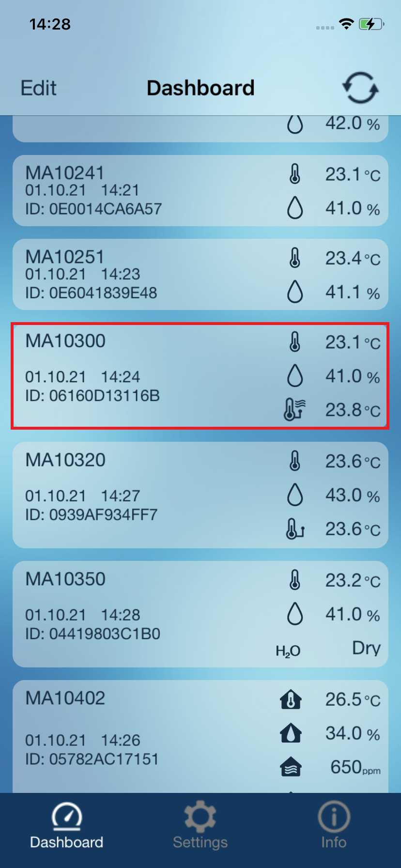
Task: Tap the cable probe thermometer icon on MA10320
Action: [294, 529]
